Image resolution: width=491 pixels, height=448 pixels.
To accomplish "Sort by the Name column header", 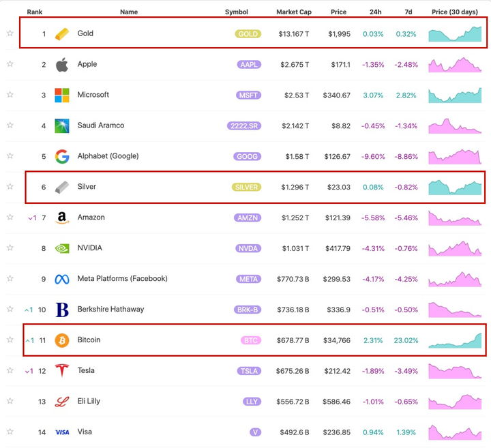I will click(129, 12).
